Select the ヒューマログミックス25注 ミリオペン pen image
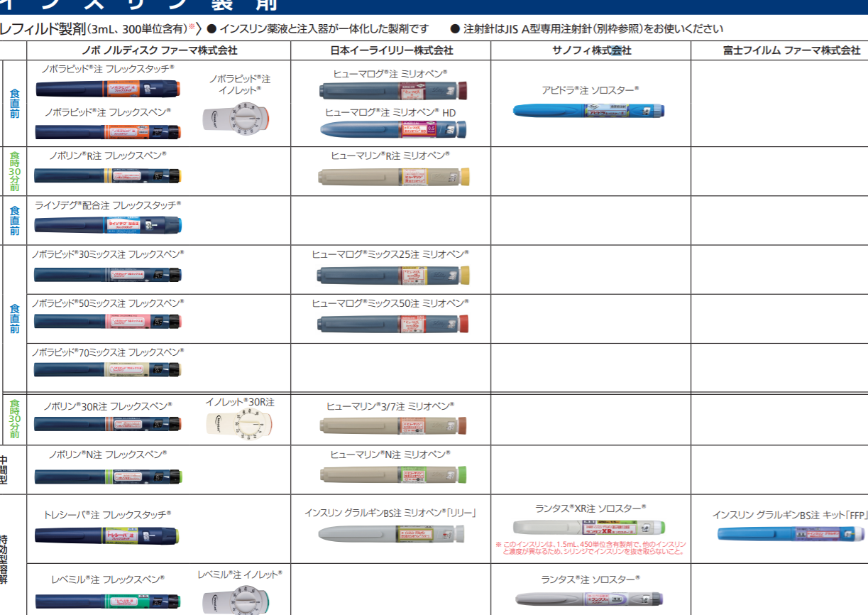 point(394,275)
